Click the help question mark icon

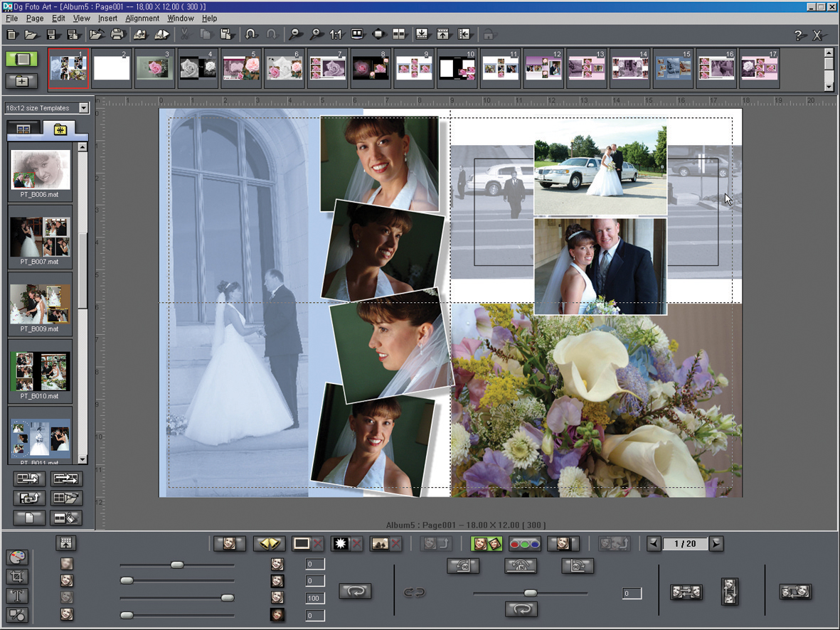(x=798, y=35)
